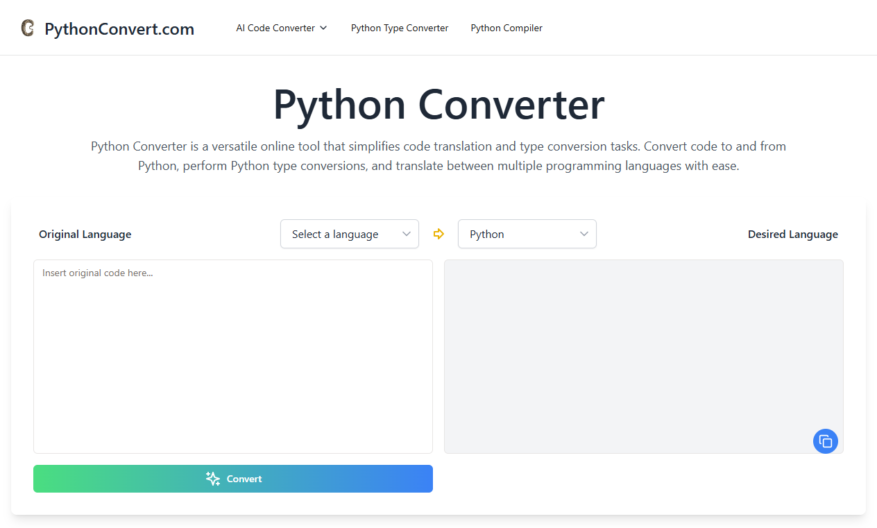Click the yellow arrow between language selectors

pyautogui.click(x=438, y=234)
